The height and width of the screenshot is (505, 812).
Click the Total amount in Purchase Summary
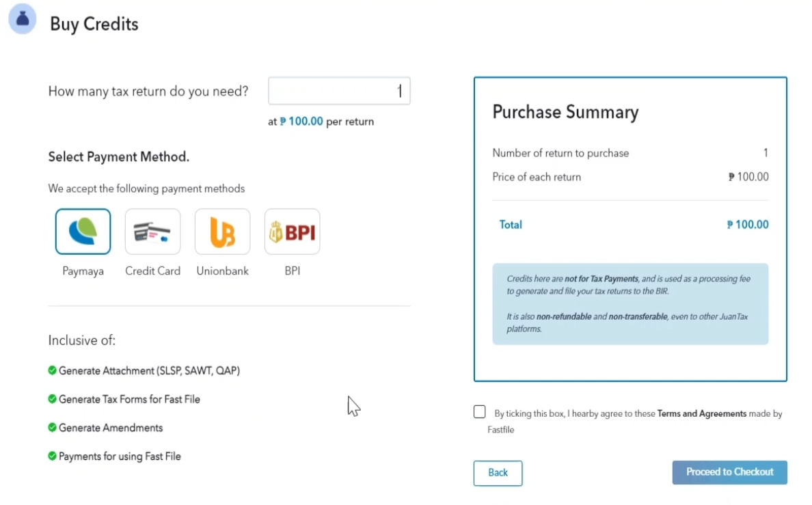(x=748, y=225)
